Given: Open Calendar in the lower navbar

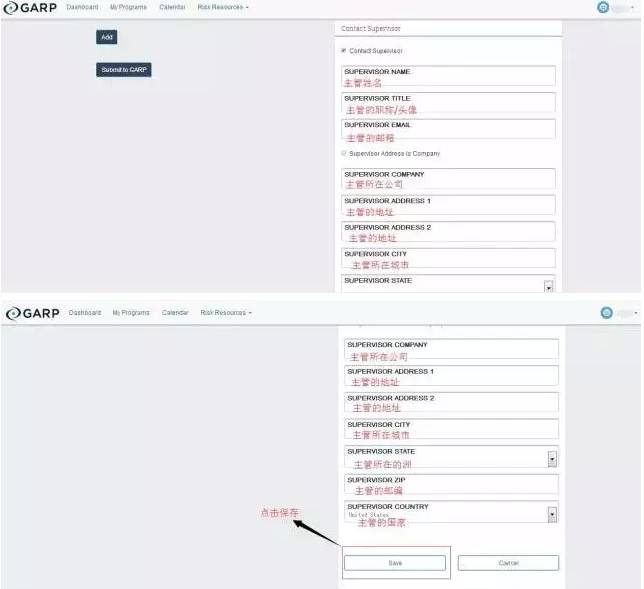Looking at the screenshot, I should [175, 313].
